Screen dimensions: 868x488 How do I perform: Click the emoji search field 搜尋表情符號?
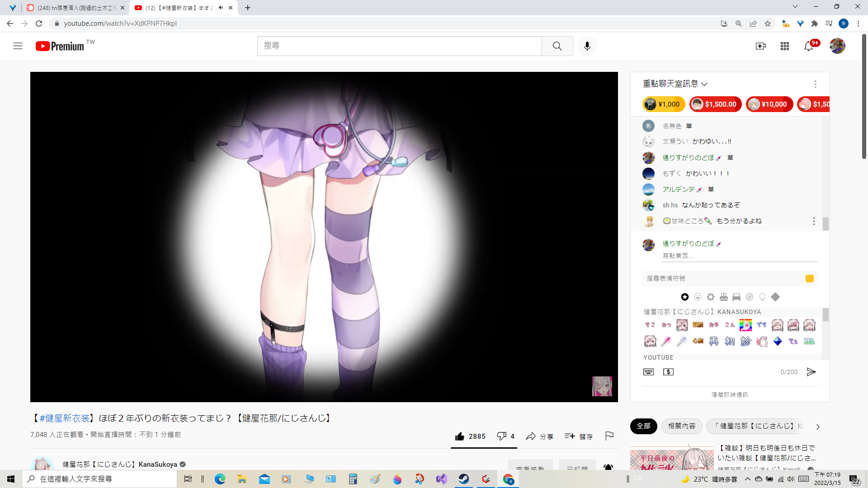point(723,279)
